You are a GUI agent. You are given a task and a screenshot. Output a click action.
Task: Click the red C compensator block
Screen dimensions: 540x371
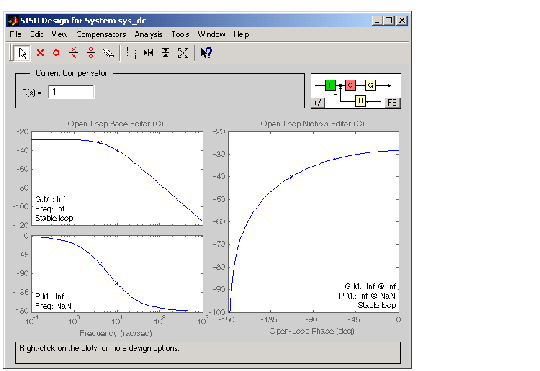(x=350, y=85)
